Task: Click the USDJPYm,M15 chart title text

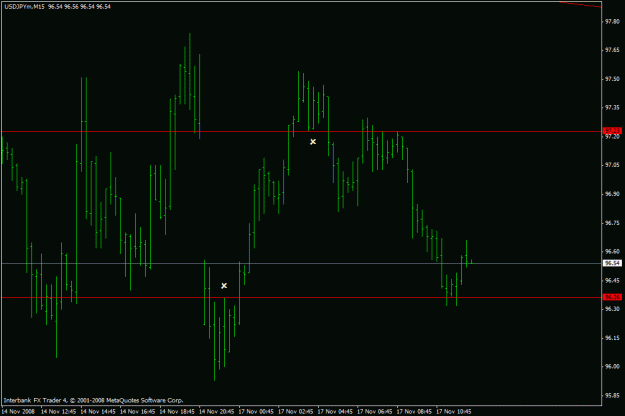Action: click(24, 7)
